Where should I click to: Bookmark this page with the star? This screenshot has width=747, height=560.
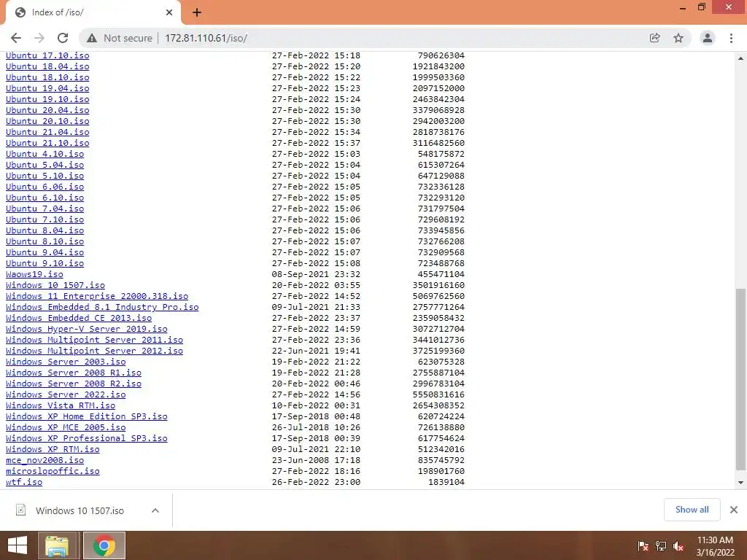[x=678, y=38]
